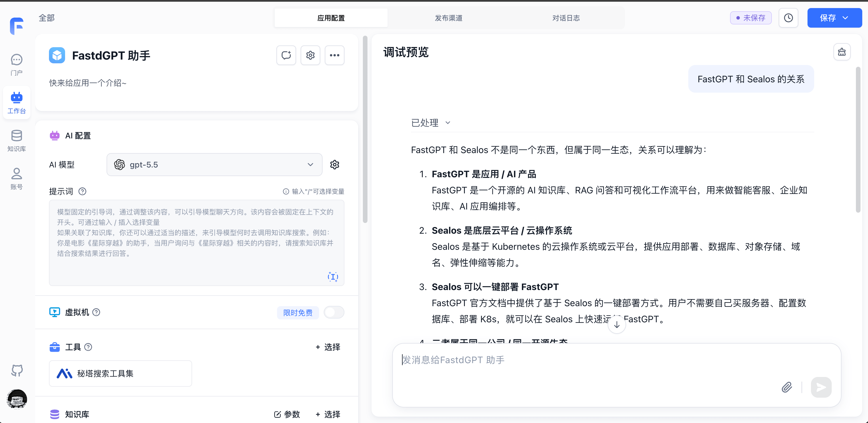This screenshot has height=423, width=868.
Task: Click the user avatar in sidebar
Action: click(17, 399)
